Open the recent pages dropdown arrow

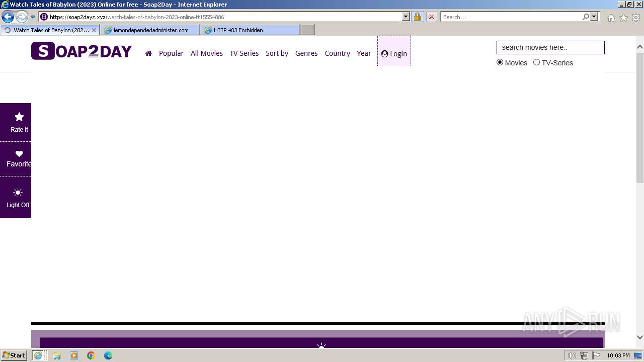click(33, 17)
